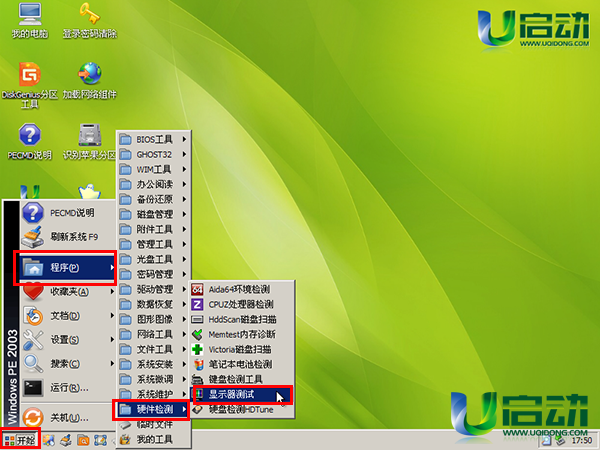Launch the 登录密码清除 key icon
The width and height of the screenshot is (600, 450).
(x=90, y=19)
